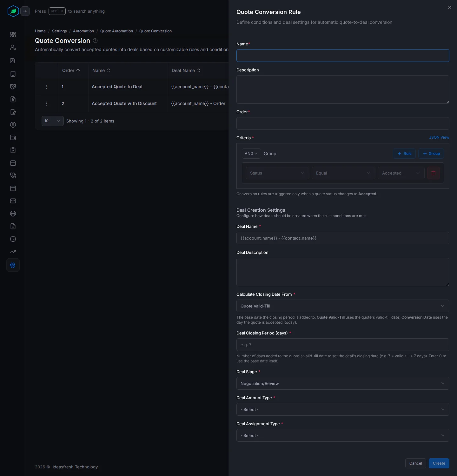Open the settings gear icon in the sidebar

pos(13,265)
